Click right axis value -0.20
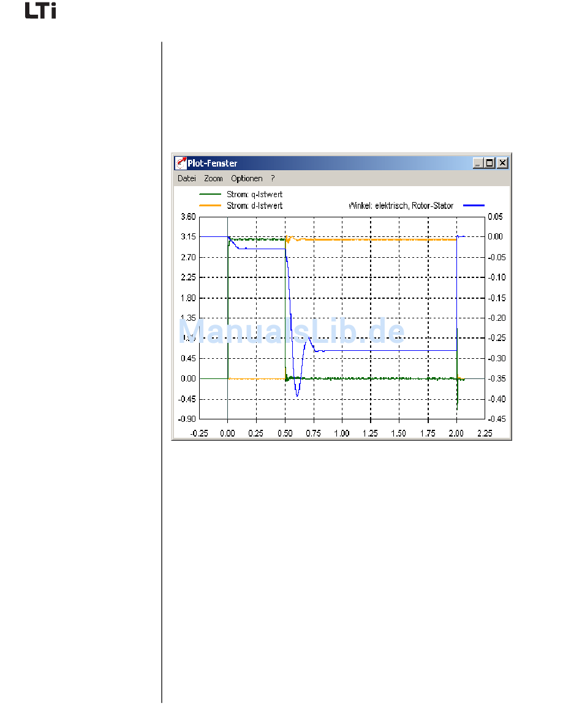The width and height of the screenshot is (582, 728). (496, 318)
